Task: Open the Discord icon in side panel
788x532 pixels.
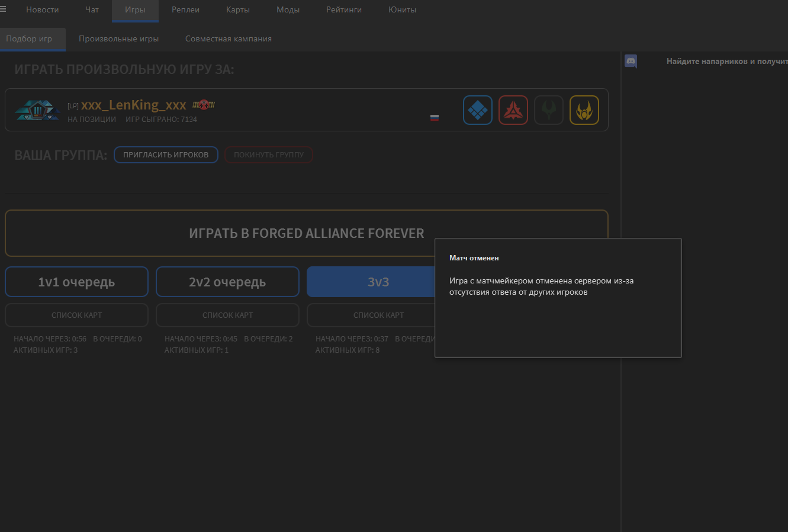Action: pyautogui.click(x=631, y=61)
